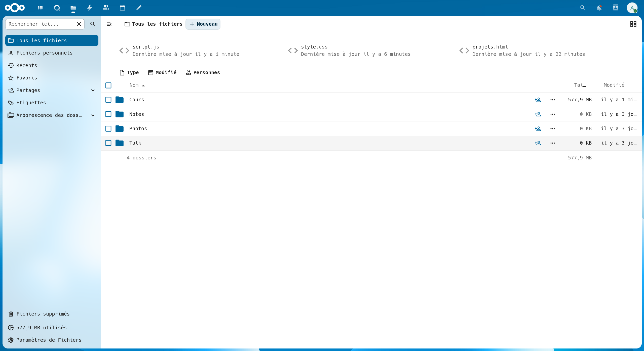Clear the search field with X
The image size is (644, 351).
79,24
